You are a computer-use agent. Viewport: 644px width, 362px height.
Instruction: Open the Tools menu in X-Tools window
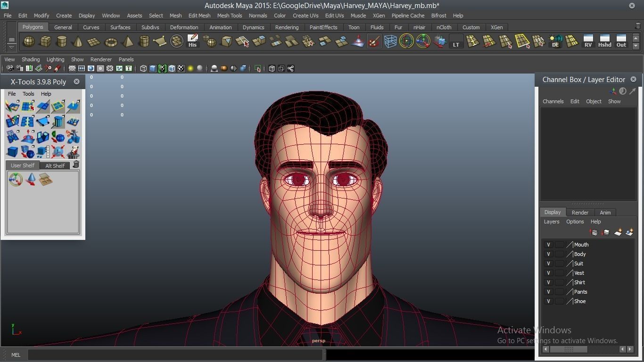(x=28, y=94)
